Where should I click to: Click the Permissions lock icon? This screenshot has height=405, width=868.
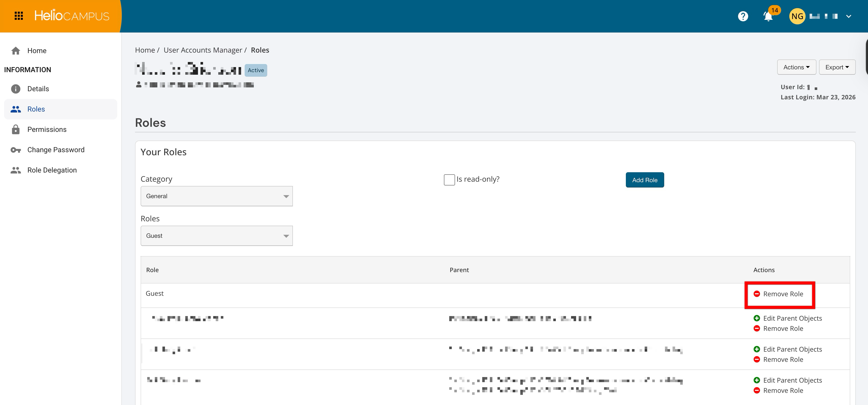click(15, 130)
